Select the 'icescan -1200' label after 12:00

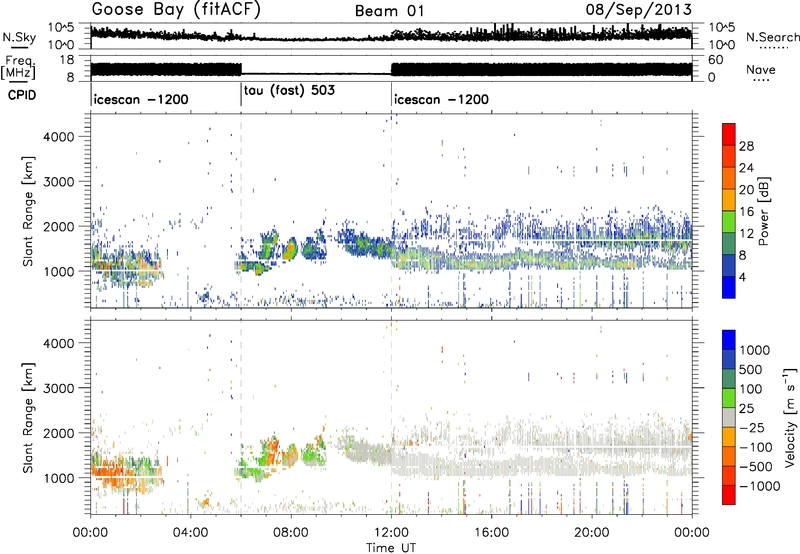[441, 99]
